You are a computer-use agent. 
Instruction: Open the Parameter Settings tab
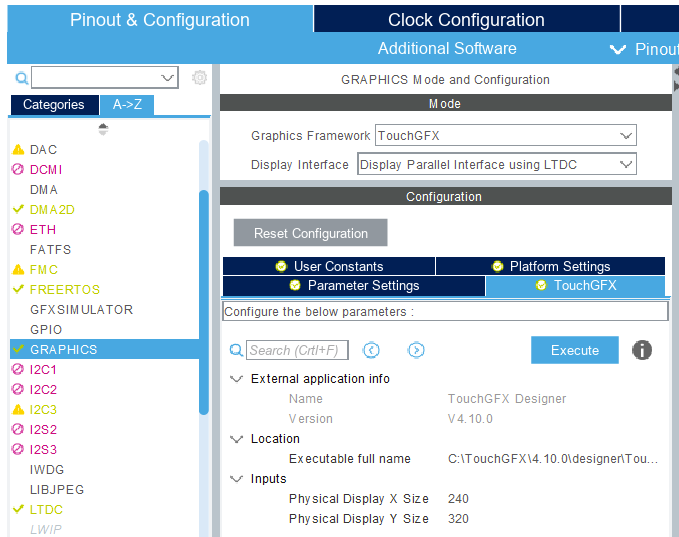pyautogui.click(x=354, y=286)
